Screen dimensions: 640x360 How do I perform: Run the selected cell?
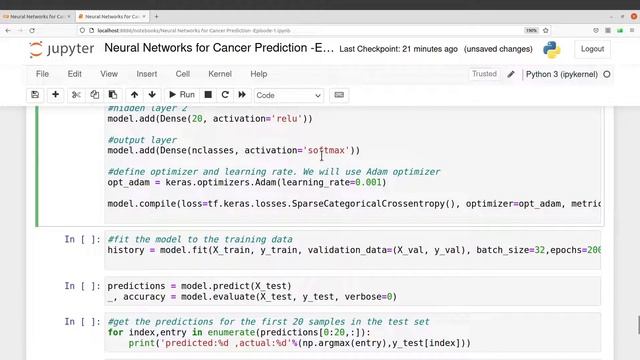coord(182,95)
